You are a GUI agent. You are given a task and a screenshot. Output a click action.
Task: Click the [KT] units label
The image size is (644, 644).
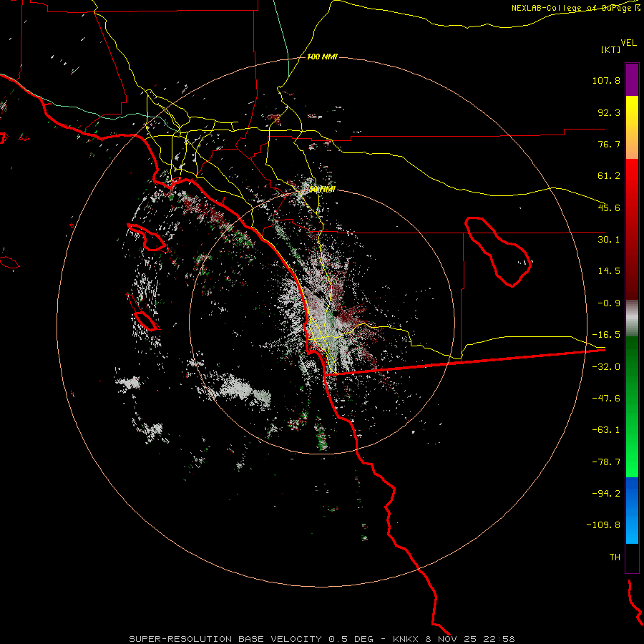[611, 49]
